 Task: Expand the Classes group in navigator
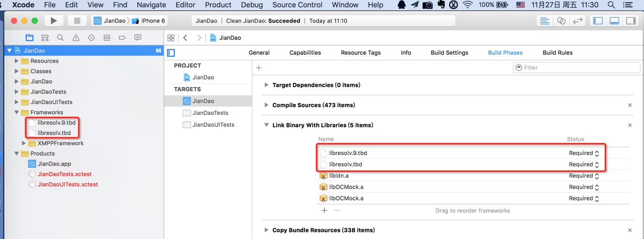pos(17,71)
